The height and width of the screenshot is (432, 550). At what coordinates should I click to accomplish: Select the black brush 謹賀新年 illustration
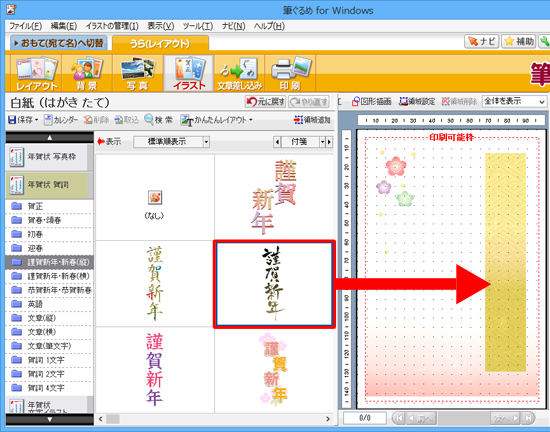click(274, 284)
